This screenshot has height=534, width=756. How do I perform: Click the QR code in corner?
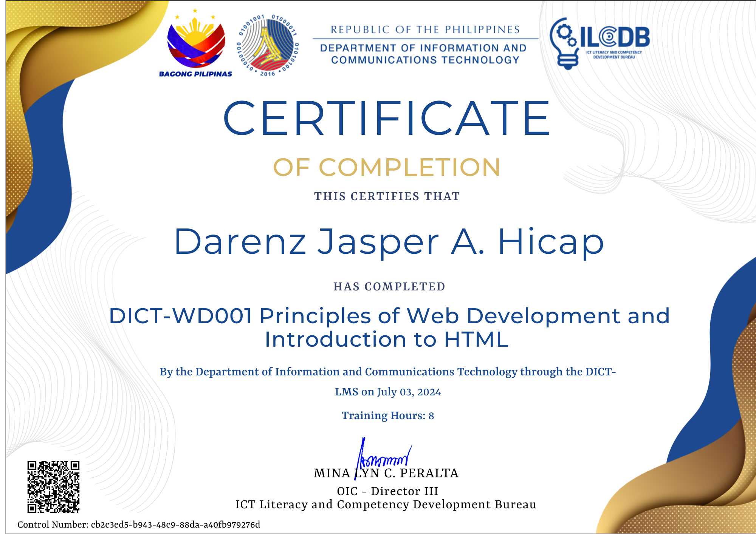coord(53,486)
